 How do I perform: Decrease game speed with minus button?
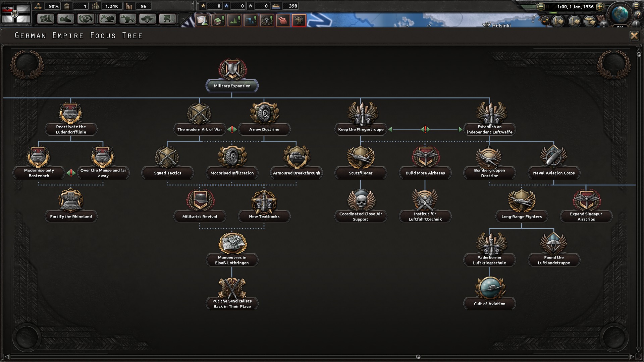(x=541, y=7)
